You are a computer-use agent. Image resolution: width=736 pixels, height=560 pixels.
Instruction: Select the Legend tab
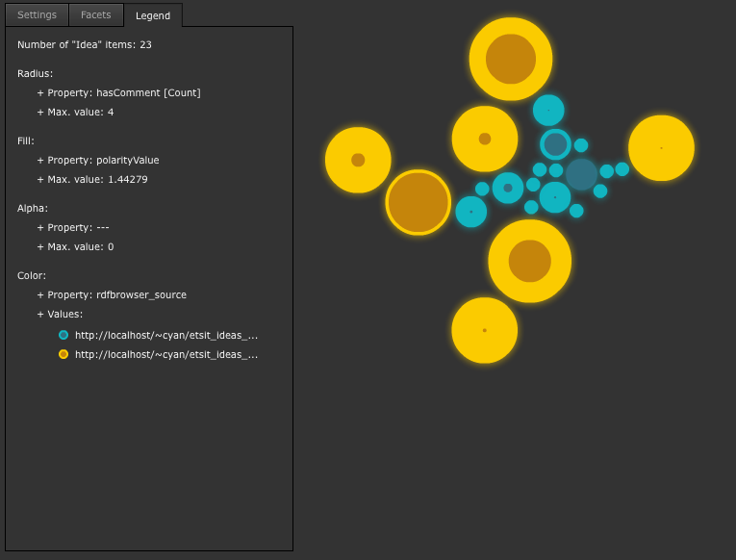click(x=153, y=15)
